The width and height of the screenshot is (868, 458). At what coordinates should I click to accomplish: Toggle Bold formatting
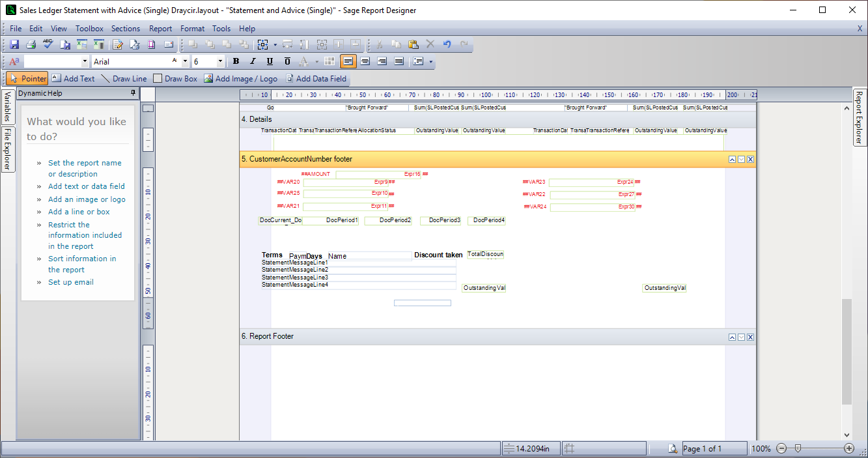tap(236, 61)
